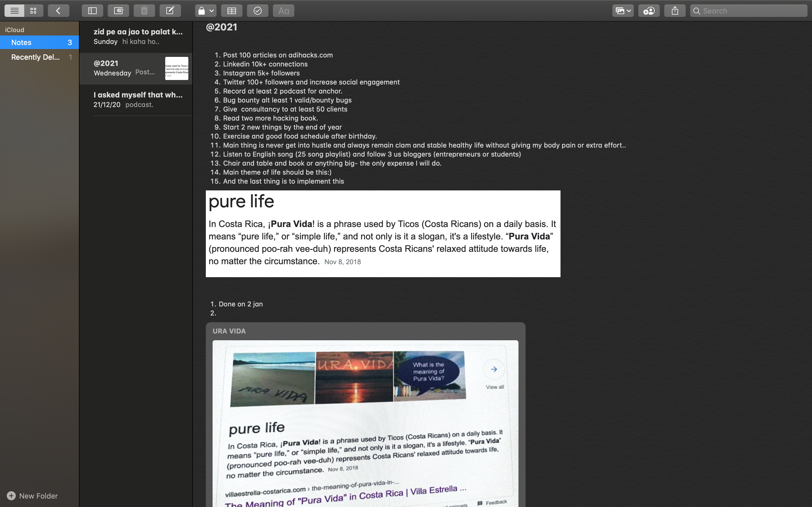This screenshot has width=812, height=507.
Task: Add a checklist to the note
Action: [257, 11]
